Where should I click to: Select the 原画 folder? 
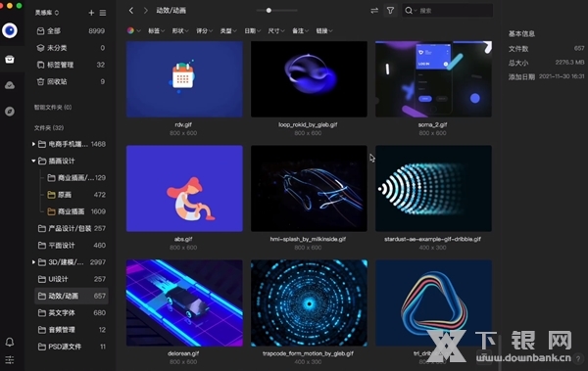pos(76,195)
